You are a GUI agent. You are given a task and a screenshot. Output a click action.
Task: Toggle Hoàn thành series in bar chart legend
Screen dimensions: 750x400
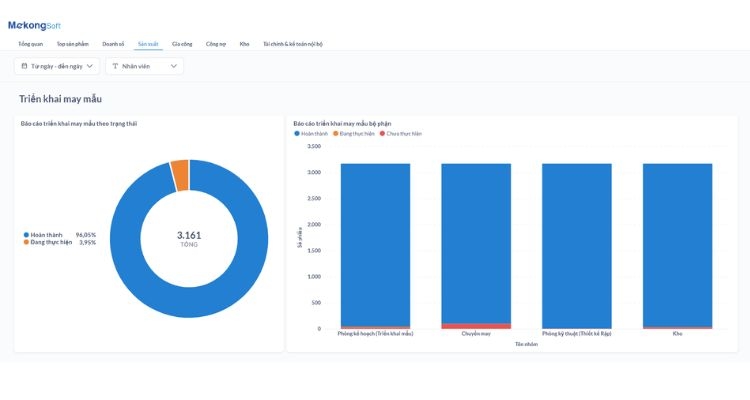pos(312,133)
